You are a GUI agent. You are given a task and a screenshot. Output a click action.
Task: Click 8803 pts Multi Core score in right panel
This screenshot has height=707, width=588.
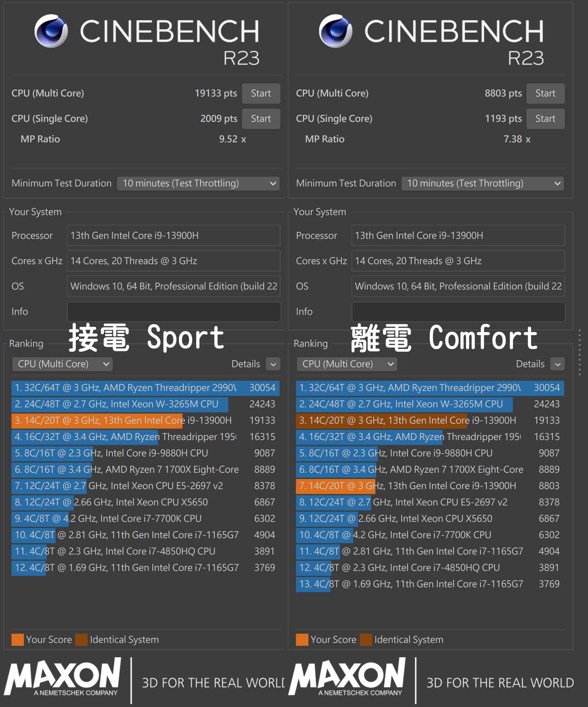coord(503,93)
